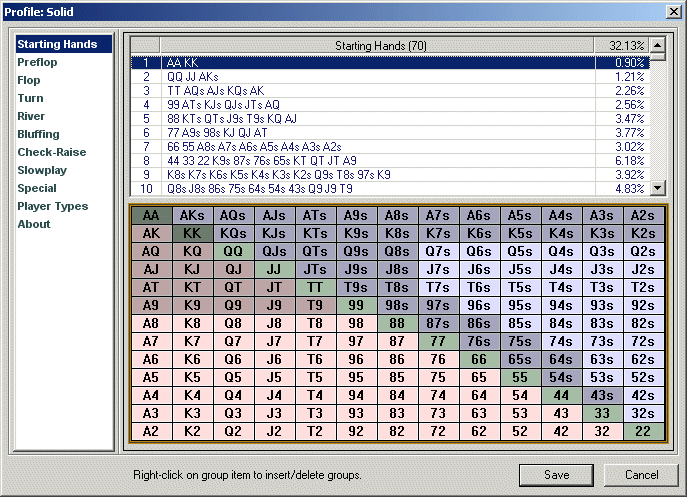Select group 8 row starting with 44 33 22
The image size is (687, 497).
click(390, 161)
